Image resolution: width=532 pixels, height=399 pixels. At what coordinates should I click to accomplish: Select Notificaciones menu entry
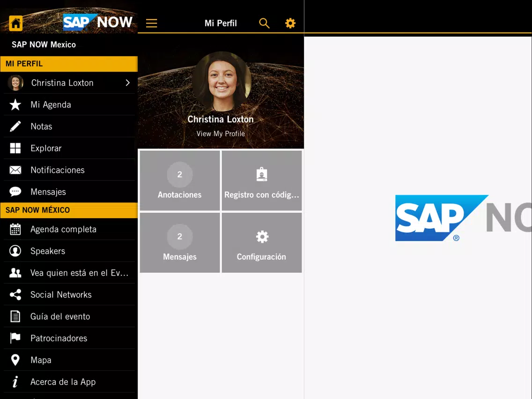pyautogui.click(x=69, y=170)
